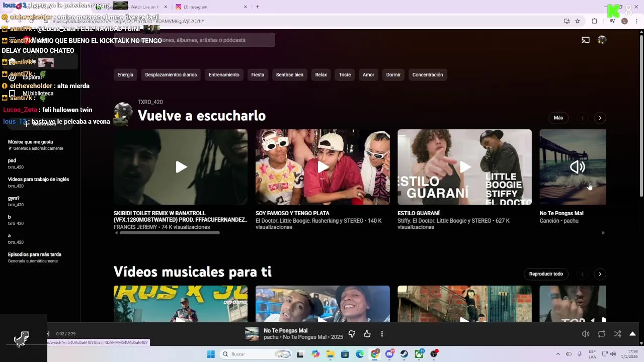Viewport: 644px width, 362px height.
Task: Click pachu artist under No Te Pongas Mal card
Action: click(571, 221)
